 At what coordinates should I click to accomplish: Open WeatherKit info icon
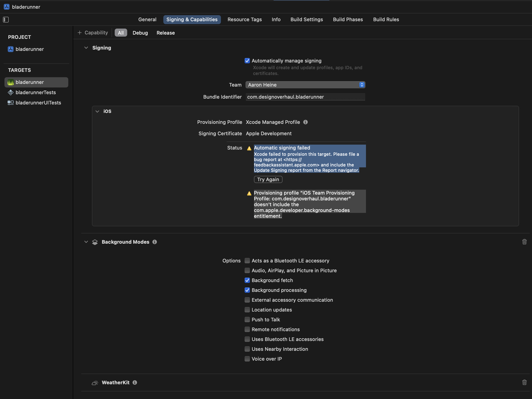pos(135,382)
